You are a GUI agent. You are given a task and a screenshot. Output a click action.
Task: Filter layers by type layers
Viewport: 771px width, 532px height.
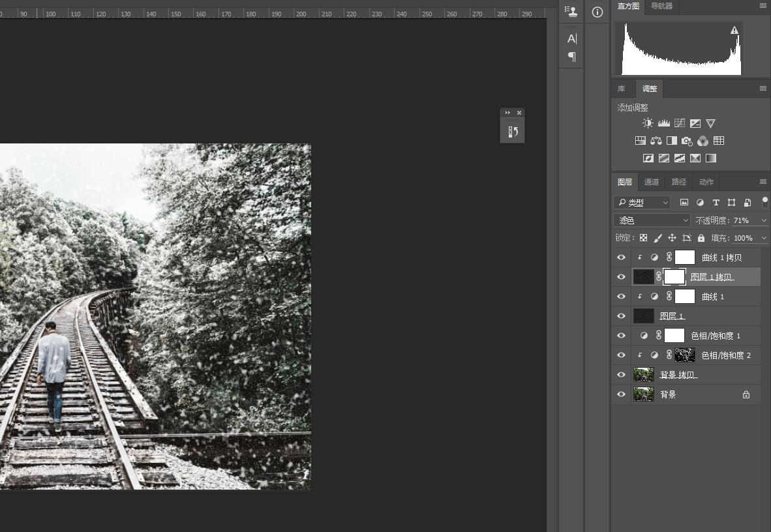[x=716, y=203]
